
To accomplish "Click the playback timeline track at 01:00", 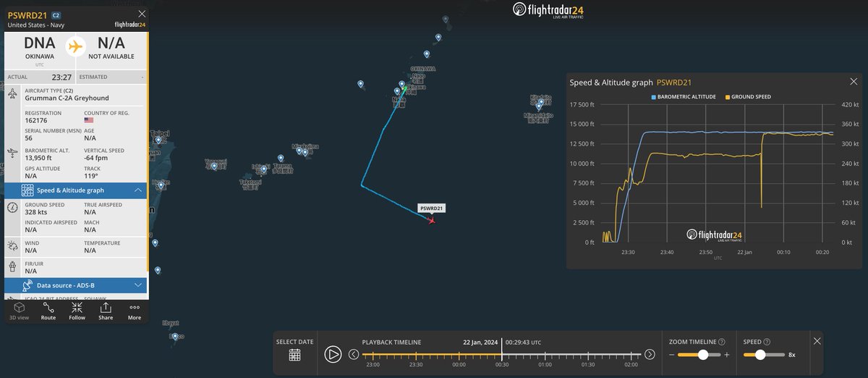I will pyautogui.click(x=545, y=354).
